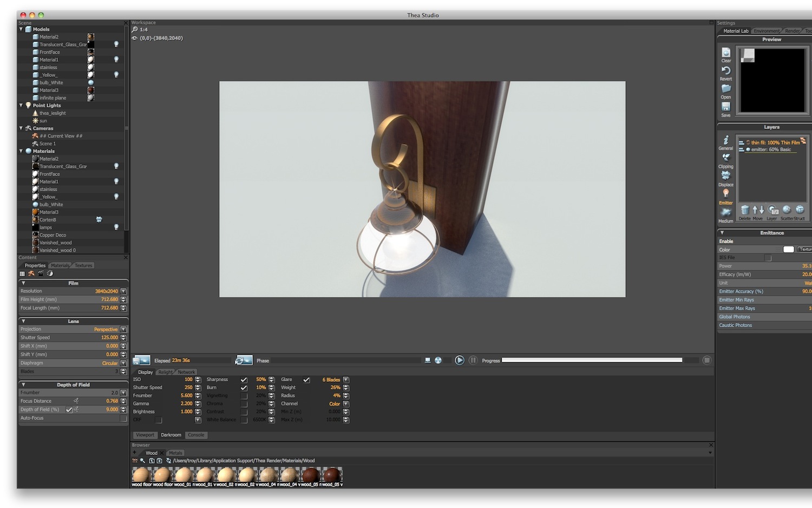The width and height of the screenshot is (812, 508).
Task: Open the Diaphragm dropdown
Action: [123, 363]
